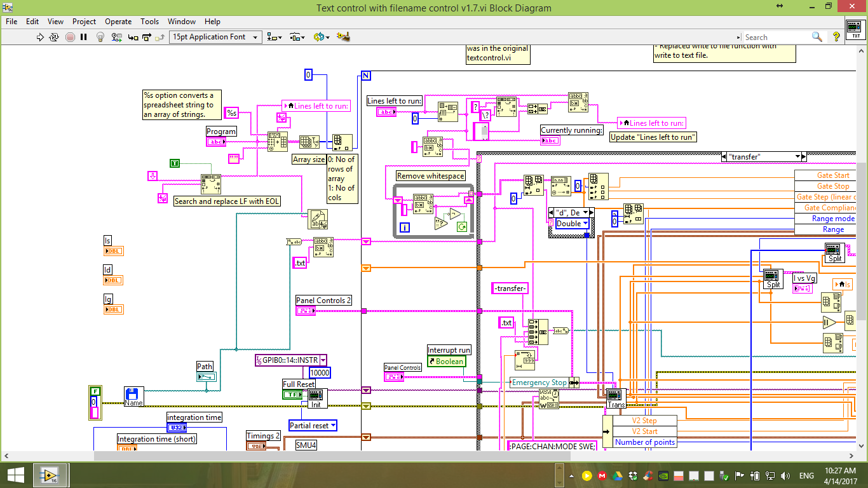
Task: Click the Step Out toolbar button
Action: point(159,37)
